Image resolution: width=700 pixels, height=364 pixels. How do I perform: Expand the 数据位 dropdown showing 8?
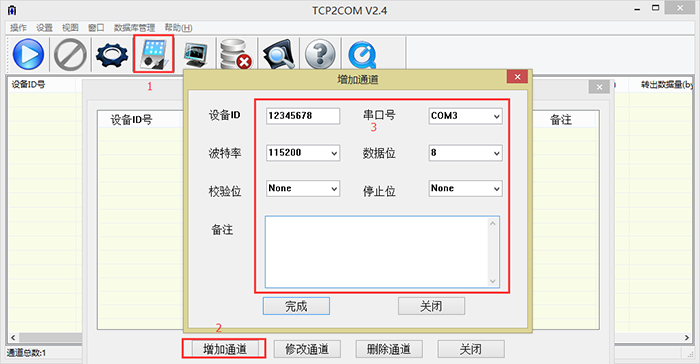click(496, 153)
